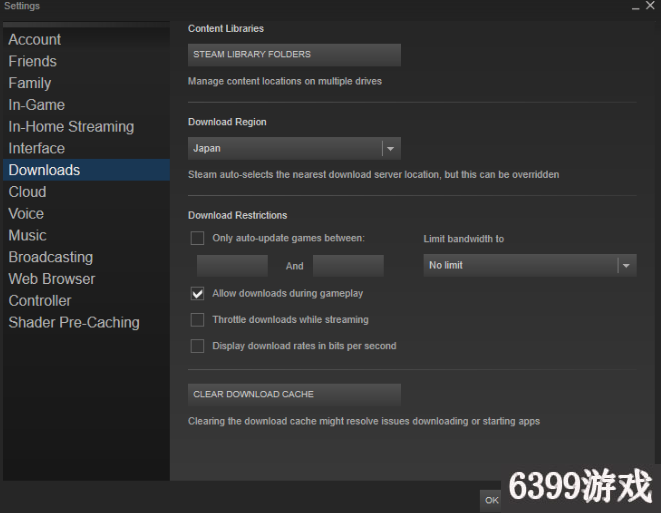Open In-Home Streaming settings
Viewport: 661px width, 513px height.
[x=86, y=126]
